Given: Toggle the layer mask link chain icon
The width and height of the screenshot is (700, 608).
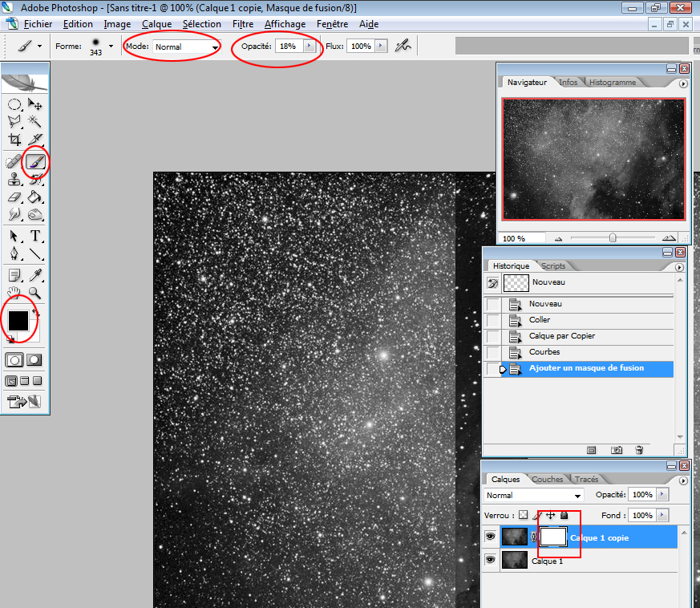Looking at the screenshot, I should click(533, 537).
